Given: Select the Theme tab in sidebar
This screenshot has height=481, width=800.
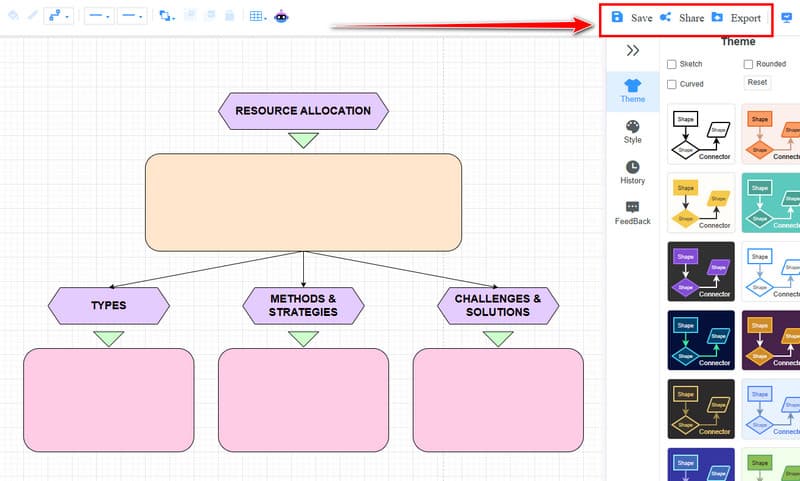Looking at the screenshot, I should [x=632, y=91].
